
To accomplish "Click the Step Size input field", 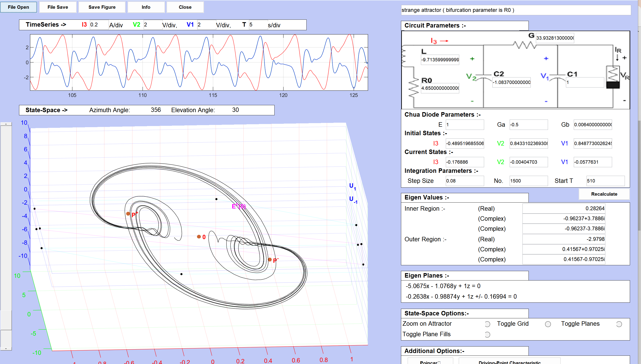I will click(465, 181).
